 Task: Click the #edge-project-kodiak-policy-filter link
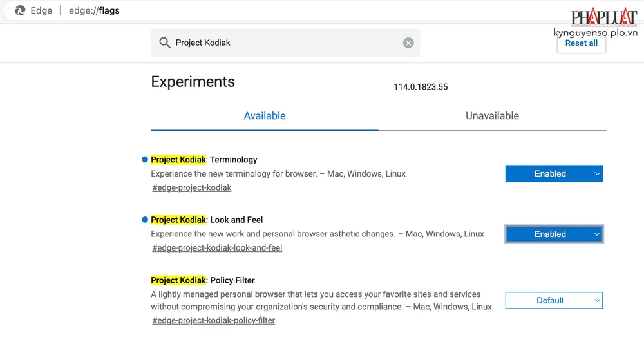click(x=213, y=320)
